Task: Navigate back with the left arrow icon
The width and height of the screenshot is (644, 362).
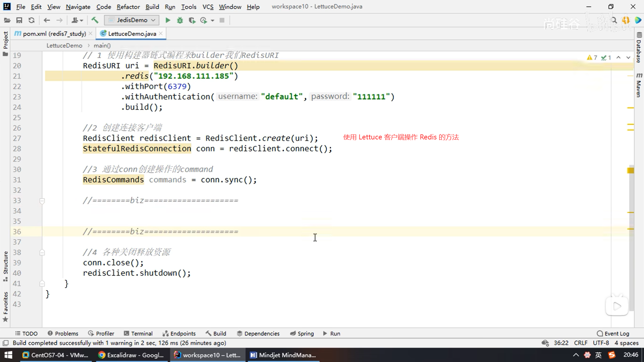Action: click(x=47, y=20)
